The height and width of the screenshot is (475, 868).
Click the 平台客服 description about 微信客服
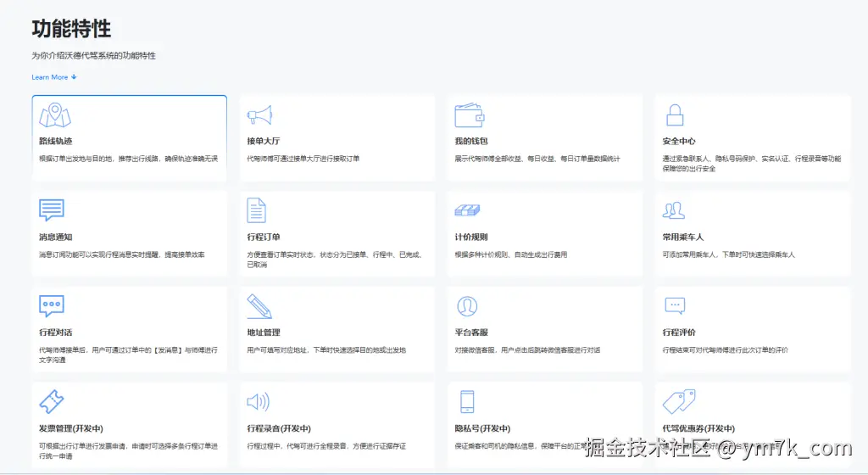[527, 349]
